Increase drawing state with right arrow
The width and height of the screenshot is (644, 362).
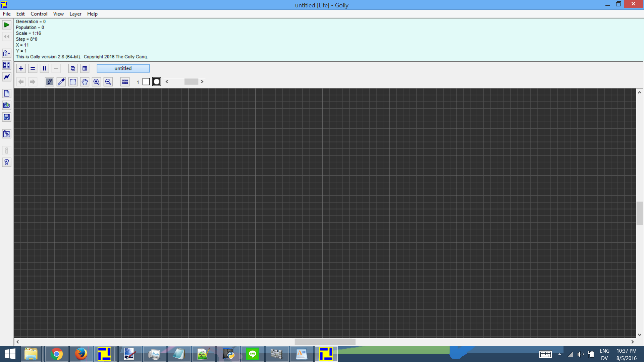point(202,81)
